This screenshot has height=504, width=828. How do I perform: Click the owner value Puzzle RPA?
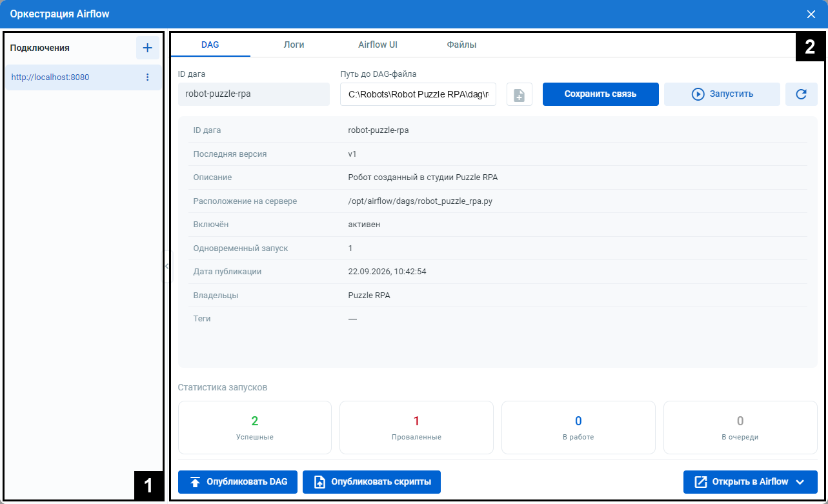point(369,296)
